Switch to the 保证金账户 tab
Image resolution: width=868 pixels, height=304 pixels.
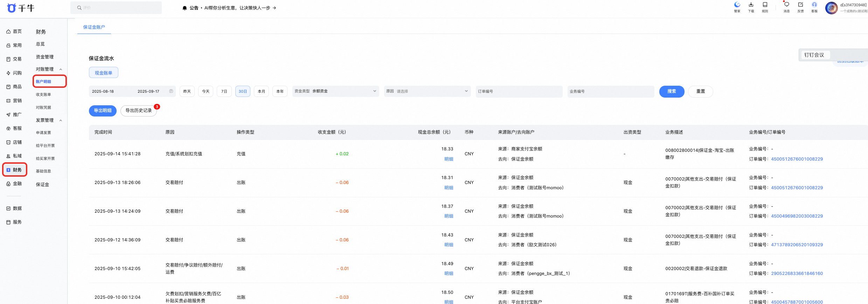pos(94,27)
